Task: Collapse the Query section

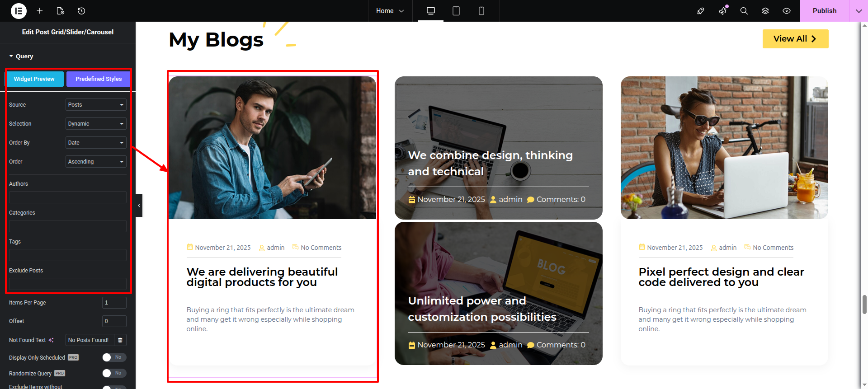Action: click(21, 56)
